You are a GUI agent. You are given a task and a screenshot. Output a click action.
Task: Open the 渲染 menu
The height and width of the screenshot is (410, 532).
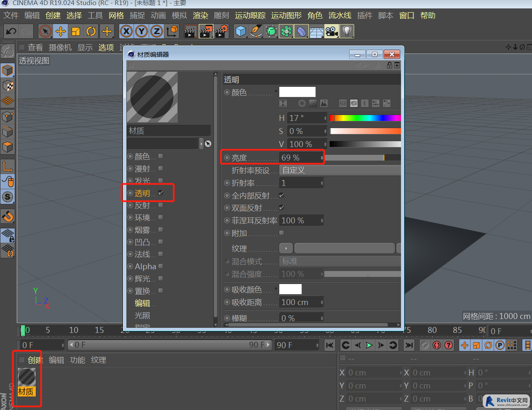point(201,16)
